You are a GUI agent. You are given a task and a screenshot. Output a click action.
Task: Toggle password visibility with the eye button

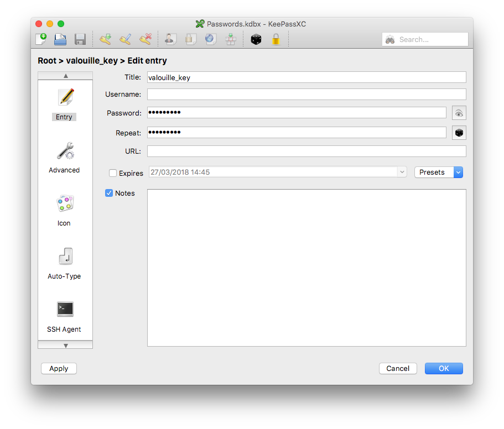click(x=459, y=113)
